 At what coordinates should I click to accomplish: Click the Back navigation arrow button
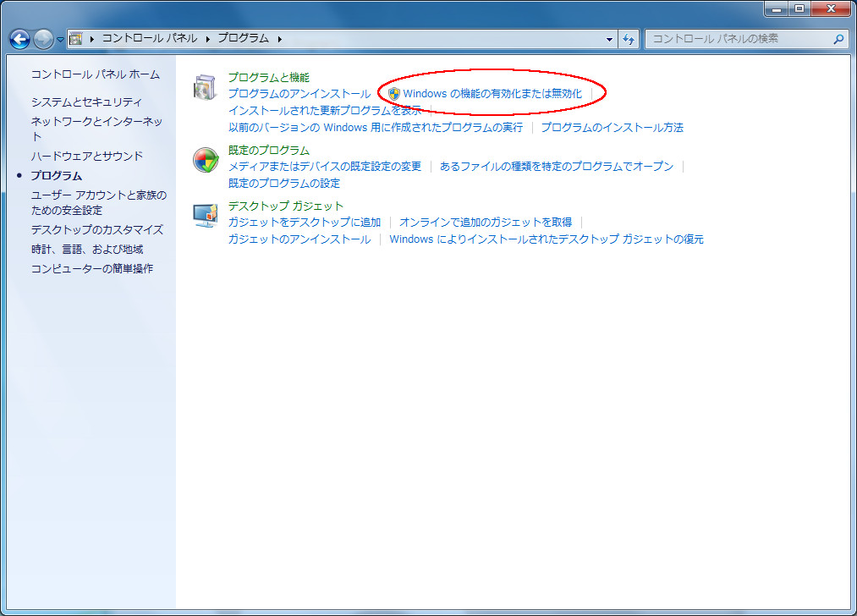point(19,39)
